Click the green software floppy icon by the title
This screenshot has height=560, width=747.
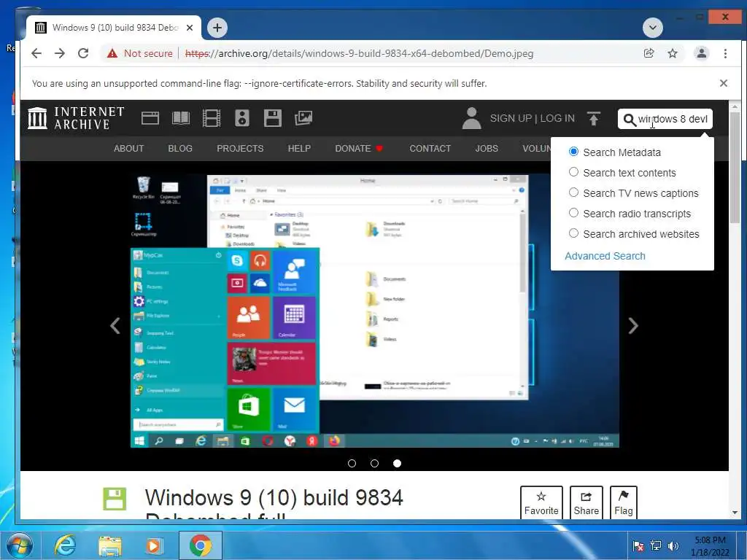click(115, 499)
